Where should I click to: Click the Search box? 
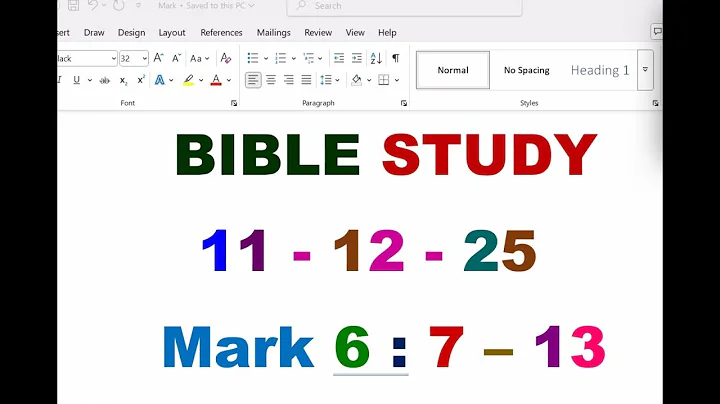[x=404, y=6]
